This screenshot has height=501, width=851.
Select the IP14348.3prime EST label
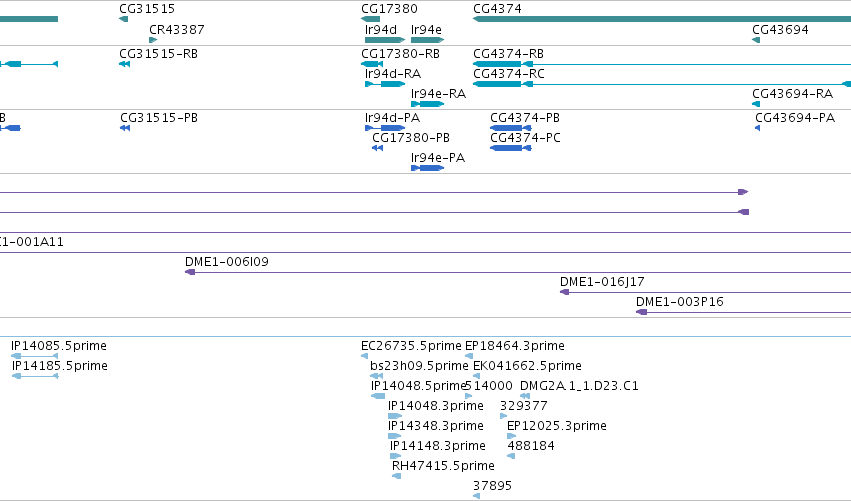435,426
